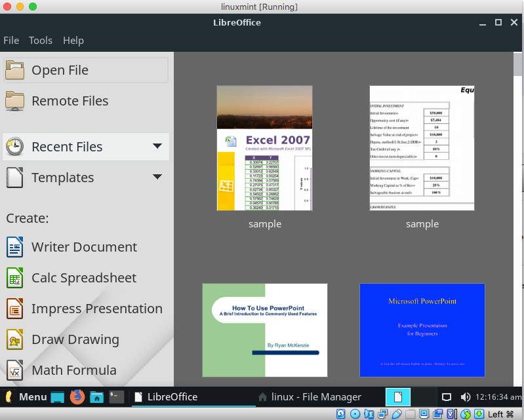Click the taskbar clock 12:16:34 am
Screen dimensions: 524x420
[x=498, y=397]
